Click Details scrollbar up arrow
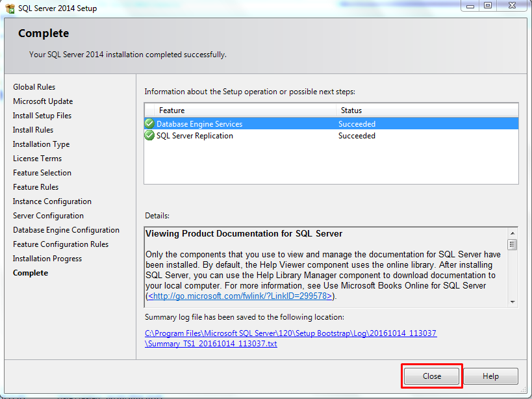This screenshot has height=399, width=532. (513, 233)
